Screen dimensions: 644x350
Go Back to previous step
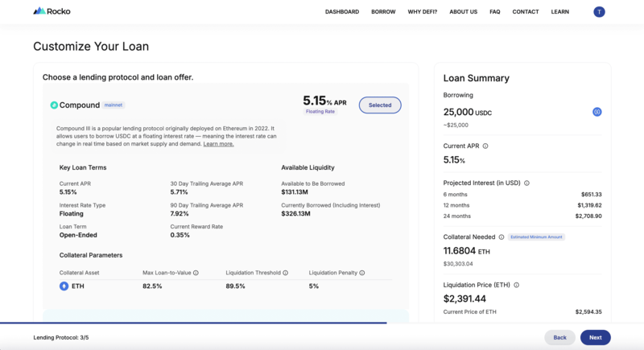coord(559,337)
